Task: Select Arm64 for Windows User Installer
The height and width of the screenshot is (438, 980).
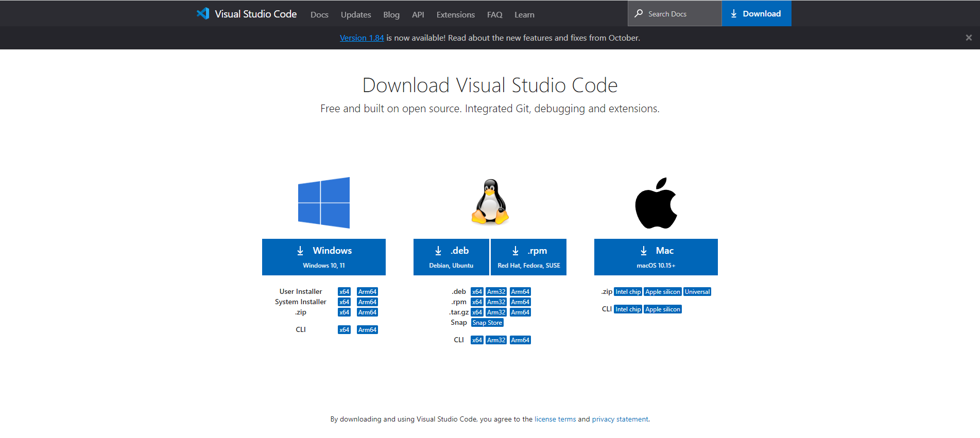Action: [x=368, y=292]
